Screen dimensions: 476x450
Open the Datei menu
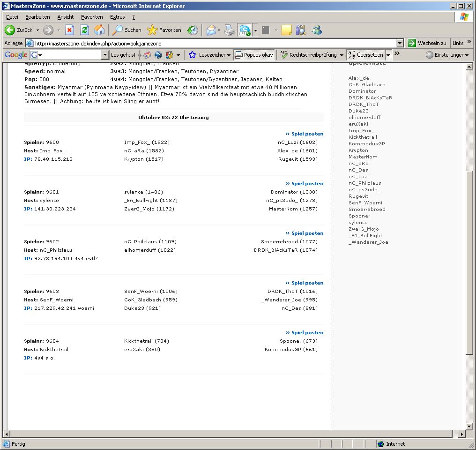pyautogui.click(x=12, y=17)
